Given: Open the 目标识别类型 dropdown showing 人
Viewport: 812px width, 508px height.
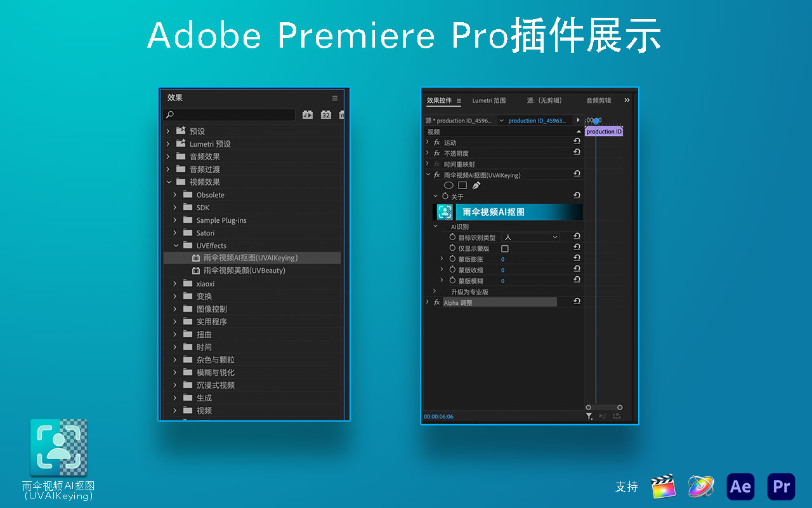Looking at the screenshot, I should 530,237.
